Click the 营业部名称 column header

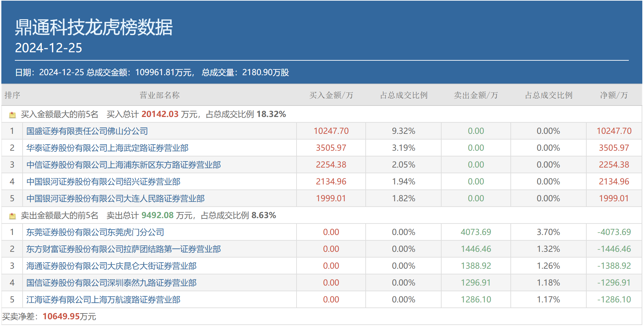(160, 95)
